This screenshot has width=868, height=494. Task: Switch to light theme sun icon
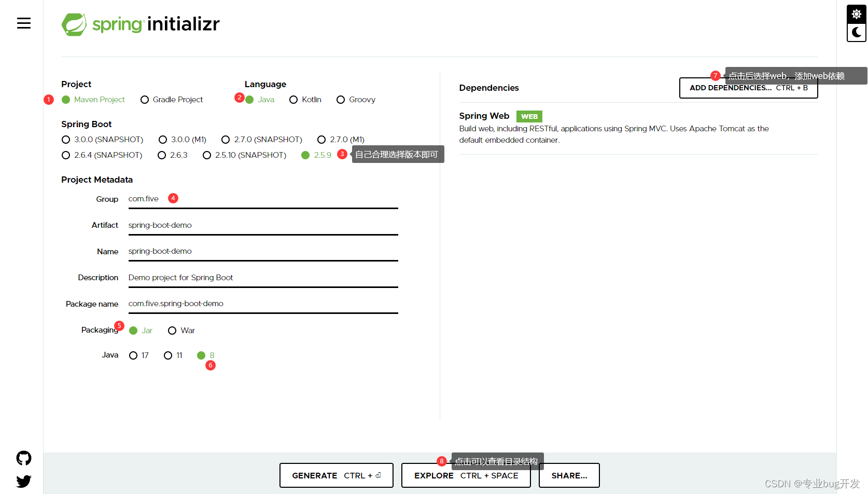[x=857, y=14]
